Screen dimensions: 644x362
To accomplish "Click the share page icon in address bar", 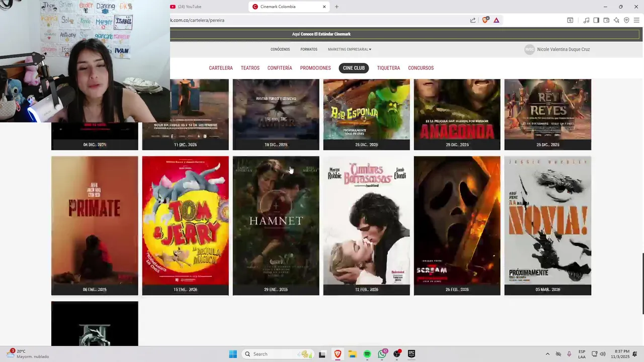I will (x=473, y=20).
